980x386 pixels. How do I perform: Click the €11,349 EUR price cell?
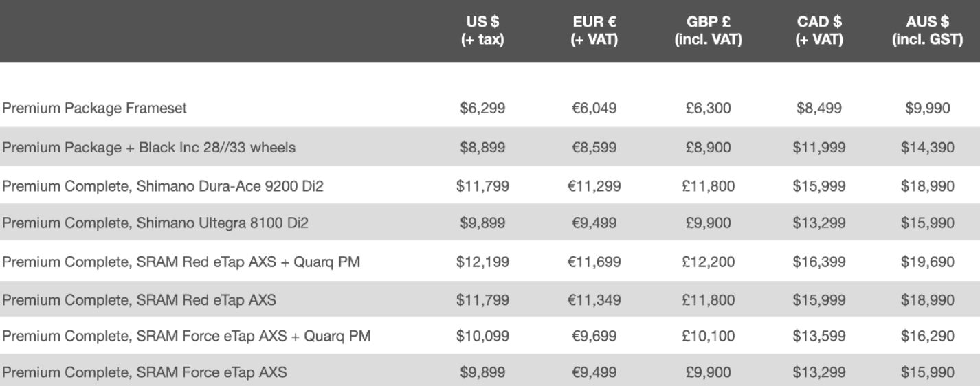(x=595, y=299)
